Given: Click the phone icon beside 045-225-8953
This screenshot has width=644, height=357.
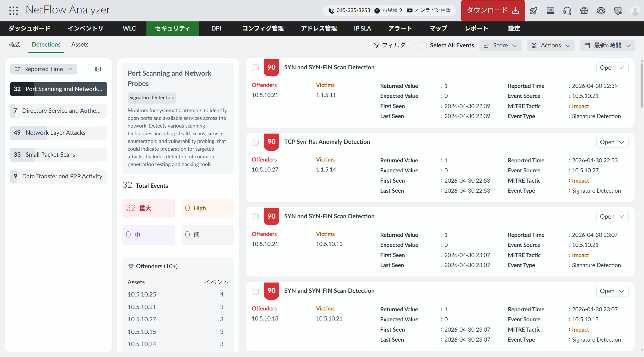Looking at the screenshot, I should tap(331, 11).
